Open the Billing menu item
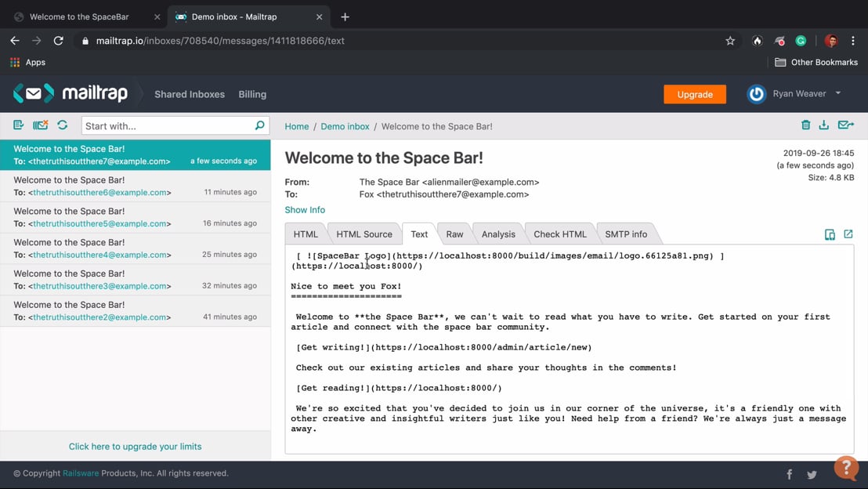This screenshot has height=489, width=868. click(x=252, y=94)
